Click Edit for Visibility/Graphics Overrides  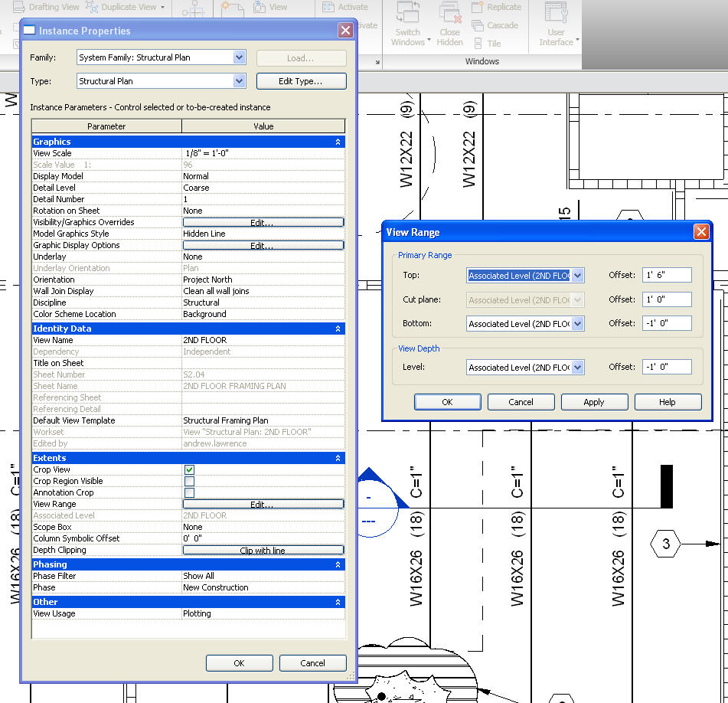pos(263,222)
